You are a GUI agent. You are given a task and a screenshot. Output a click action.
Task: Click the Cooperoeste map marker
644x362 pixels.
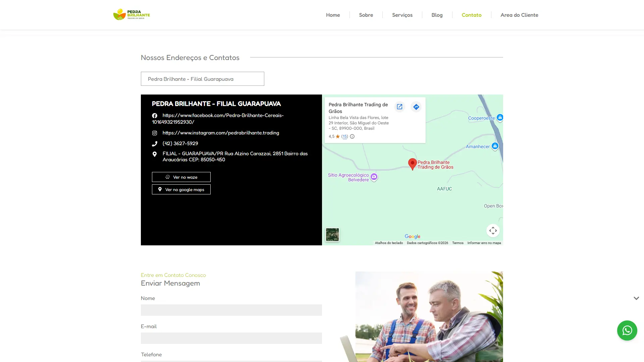coord(500,118)
